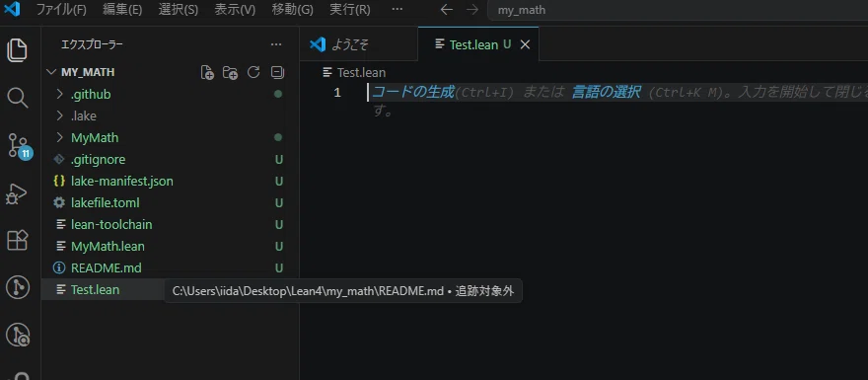868x380 pixels.
Task: Open the Run and Debug view
Action: (17, 193)
